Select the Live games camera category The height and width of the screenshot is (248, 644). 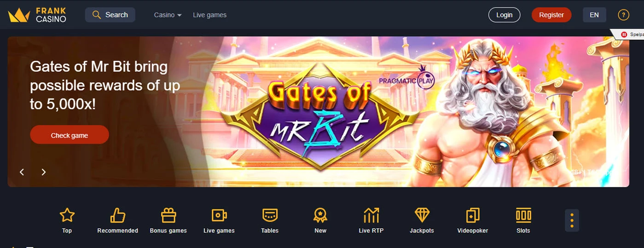[x=219, y=220]
